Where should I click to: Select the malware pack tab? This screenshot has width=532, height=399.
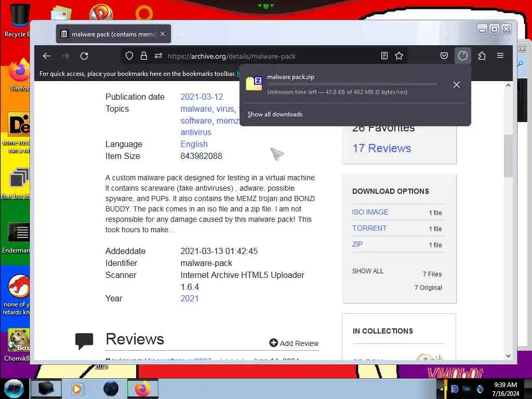[x=113, y=34]
